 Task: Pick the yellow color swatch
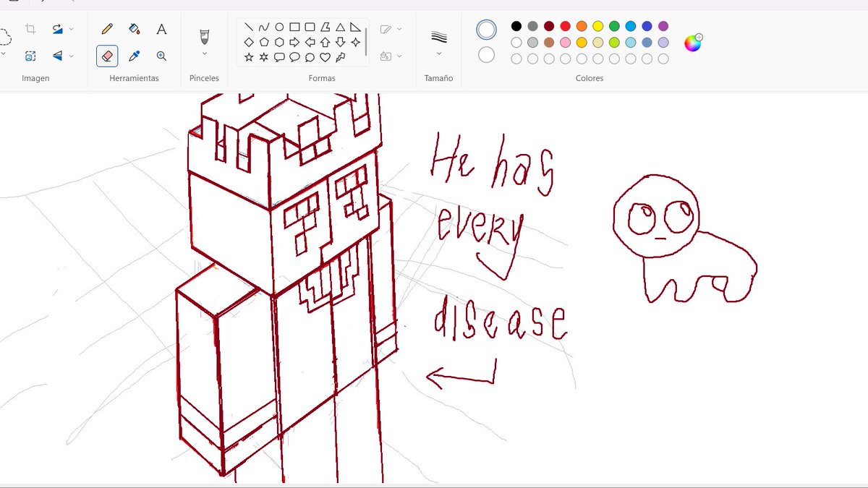pyautogui.click(x=598, y=26)
